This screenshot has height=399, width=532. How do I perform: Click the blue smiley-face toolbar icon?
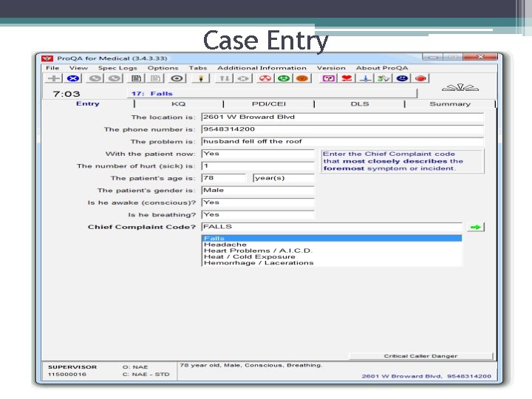point(403,79)
